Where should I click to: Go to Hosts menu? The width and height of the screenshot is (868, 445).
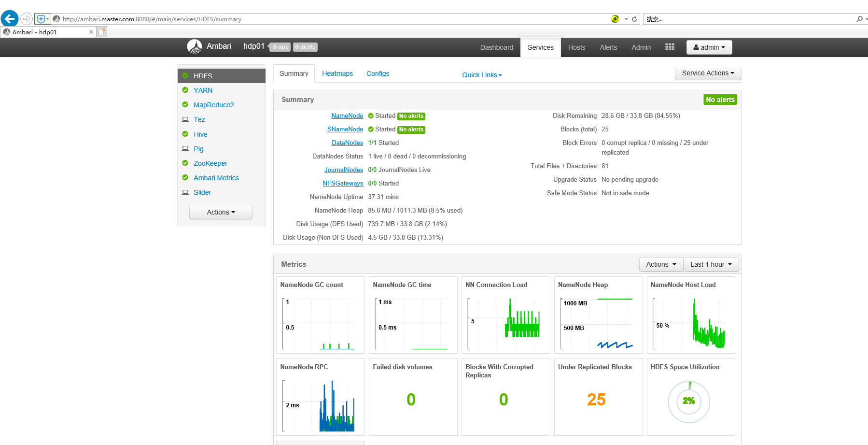pyautogui.click(x=576, y=47)
